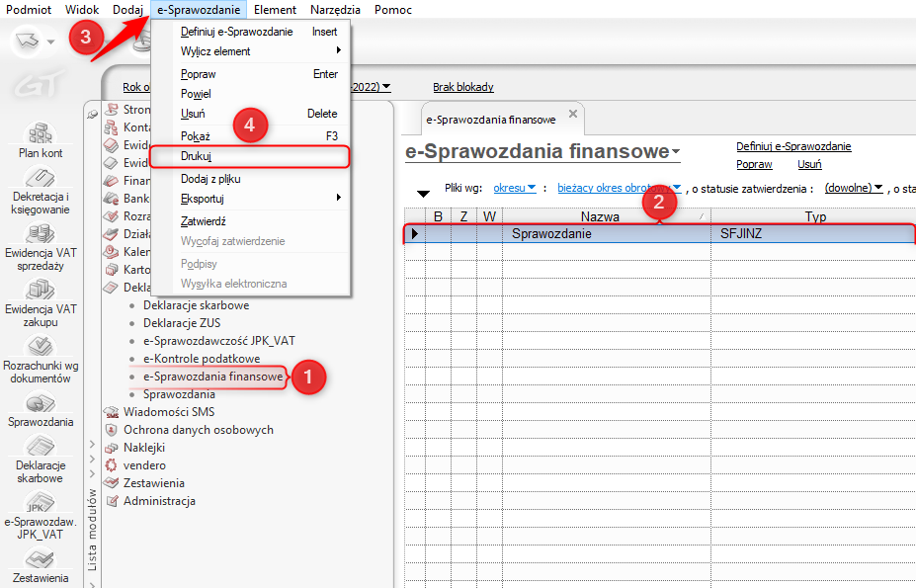Open fiscal year dropdown arrow after 2022)
The width and height of the screenshot is (916, 588).
point(386,87)
